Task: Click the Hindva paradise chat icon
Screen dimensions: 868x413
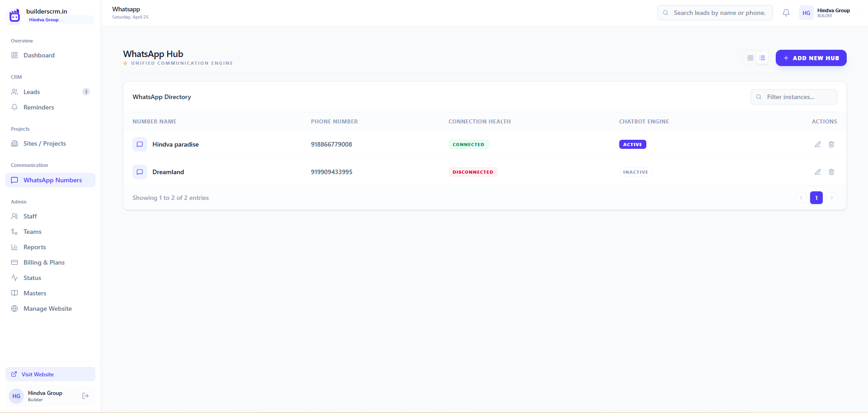Action: 140,144
